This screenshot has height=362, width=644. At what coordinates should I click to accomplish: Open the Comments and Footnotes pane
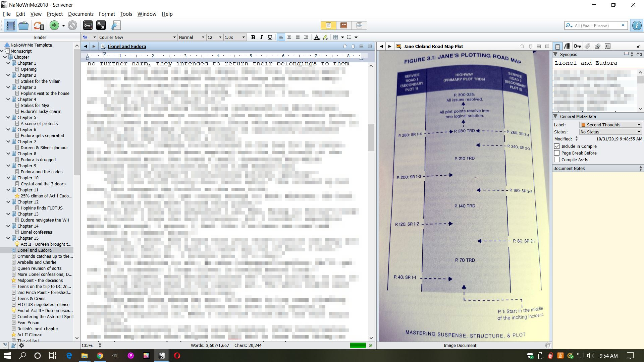tap(607, 46)
